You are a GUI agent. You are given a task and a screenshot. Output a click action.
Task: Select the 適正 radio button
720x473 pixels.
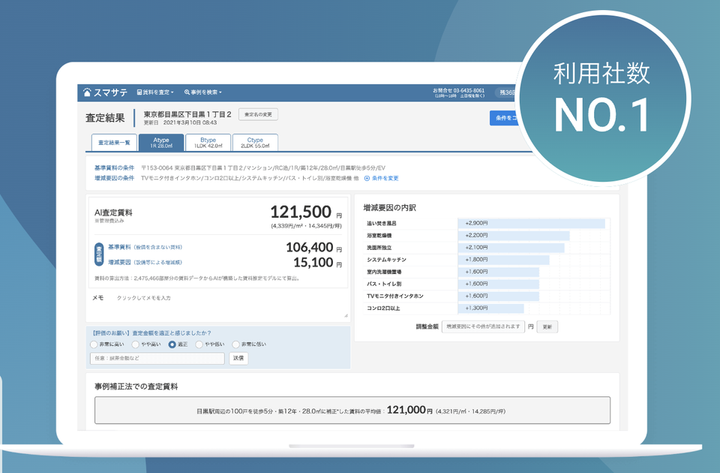click(172, 344)
